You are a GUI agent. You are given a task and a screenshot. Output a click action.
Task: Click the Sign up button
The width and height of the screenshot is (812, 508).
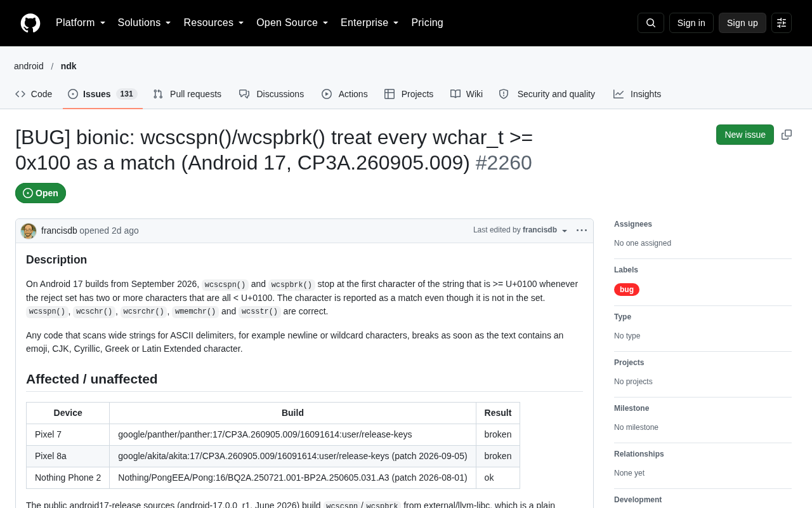[742, 23]
